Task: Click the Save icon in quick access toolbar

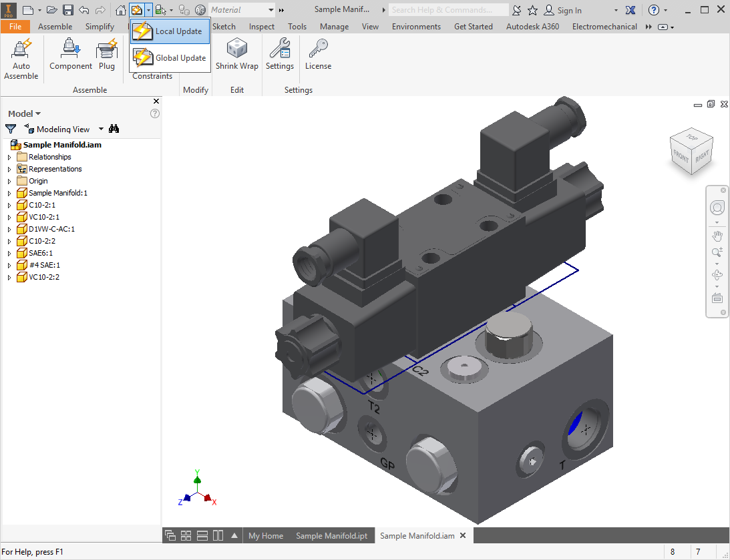Action: (x=68, y=10)
